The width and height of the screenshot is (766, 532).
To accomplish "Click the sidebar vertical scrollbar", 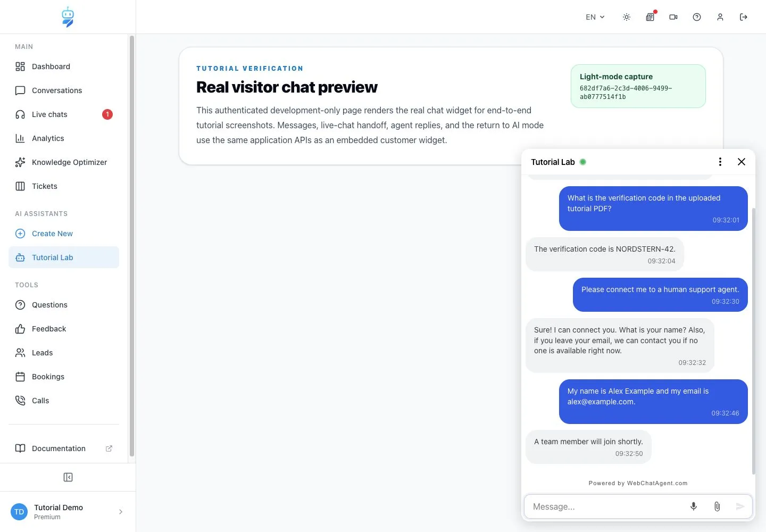I will click(x=132, y=246).
